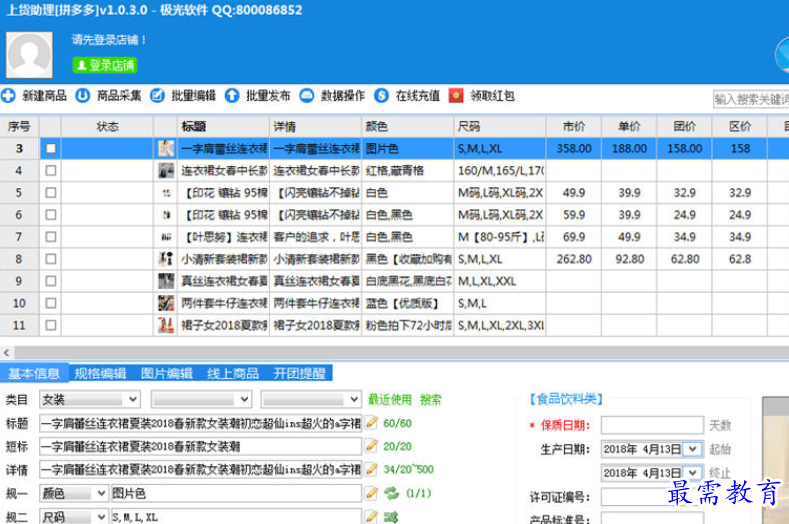Tick the checkbox for row 11

pyautogui.click(x=51, y=326)
